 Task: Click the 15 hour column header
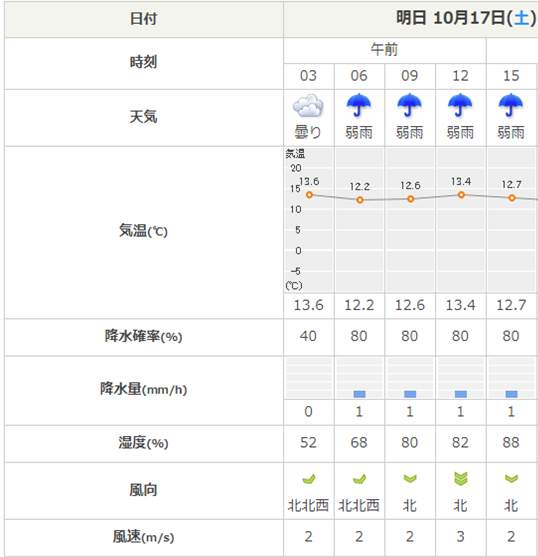(x=511, y=76)
